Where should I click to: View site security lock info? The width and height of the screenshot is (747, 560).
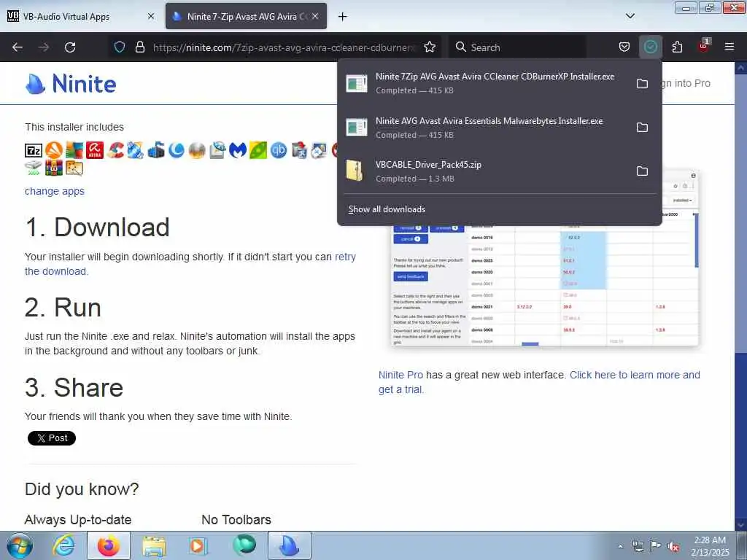pyautogui.click(x=139, y=47)
